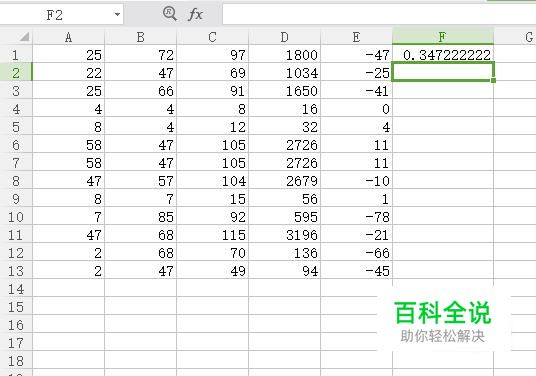Click cell D4 with value 16
Viewport: 536px width, 376px height.
pos(285,109)
